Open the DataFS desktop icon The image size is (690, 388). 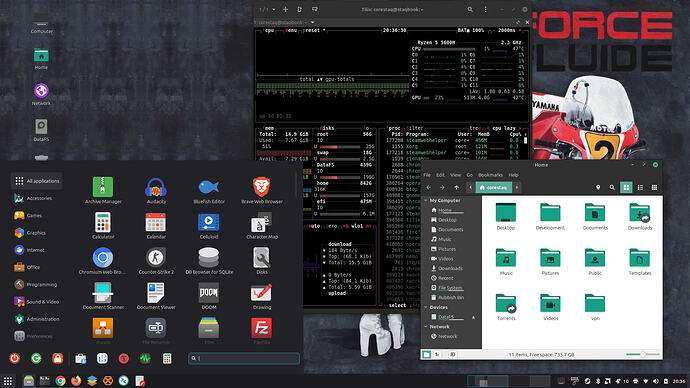coord(41,130)
